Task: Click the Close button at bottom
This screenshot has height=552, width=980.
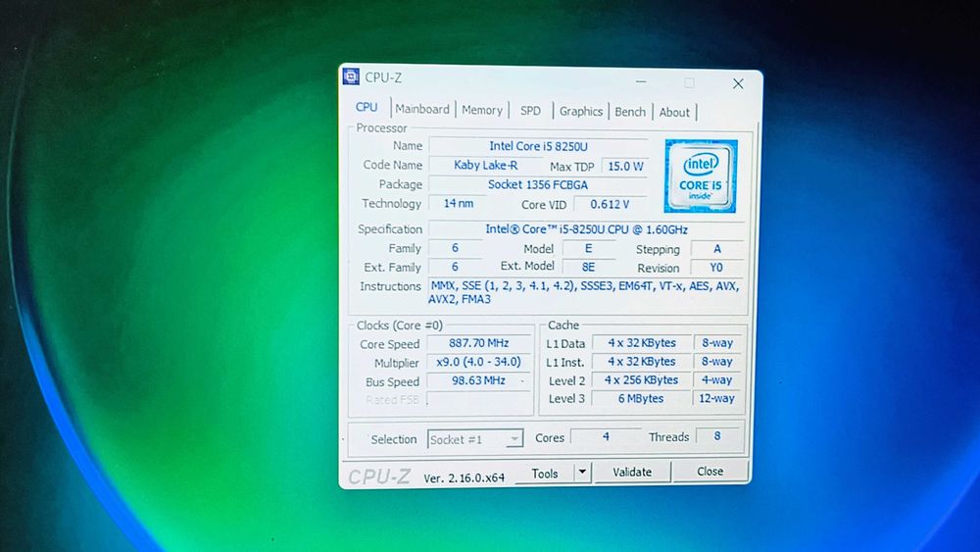Action: tap(710, 472)
